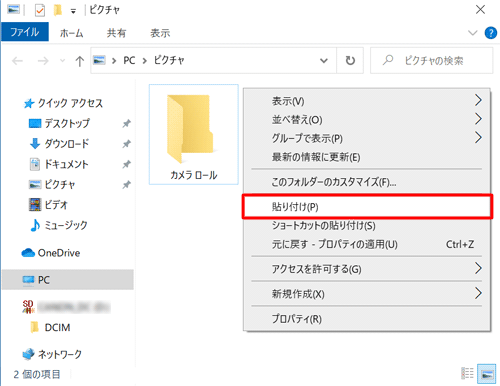This screenshot has height=386, width=500.
Task: Click the Properties checkmark icon in title bar
Action: pyautogui.click(x=40, y=10)
